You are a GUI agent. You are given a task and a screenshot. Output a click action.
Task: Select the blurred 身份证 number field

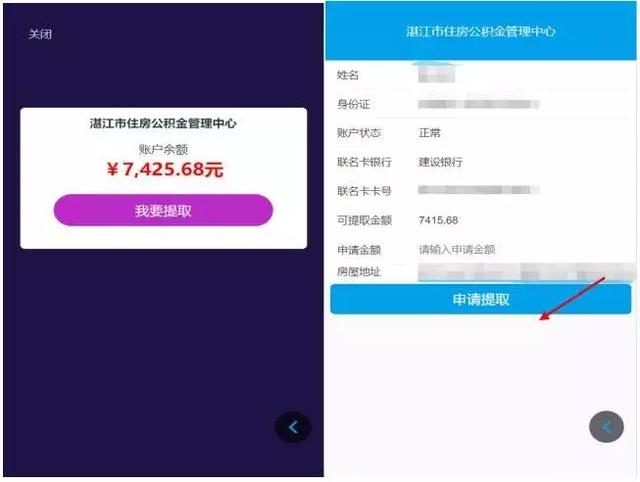(478, 104)
